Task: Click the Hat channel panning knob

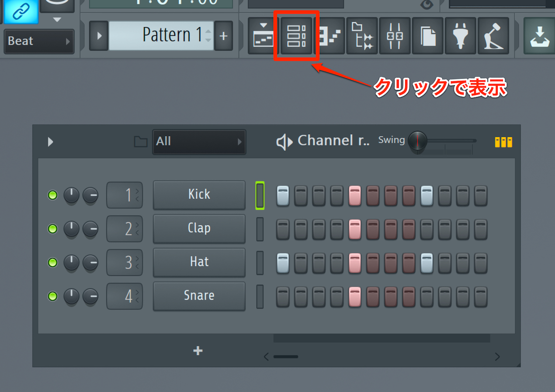Action: point(71,263)
